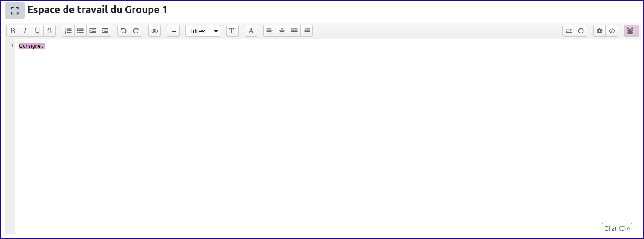Click the Consigne... text in editor
The width and height of the screenshot is (644, 239).
coord(32,46)
